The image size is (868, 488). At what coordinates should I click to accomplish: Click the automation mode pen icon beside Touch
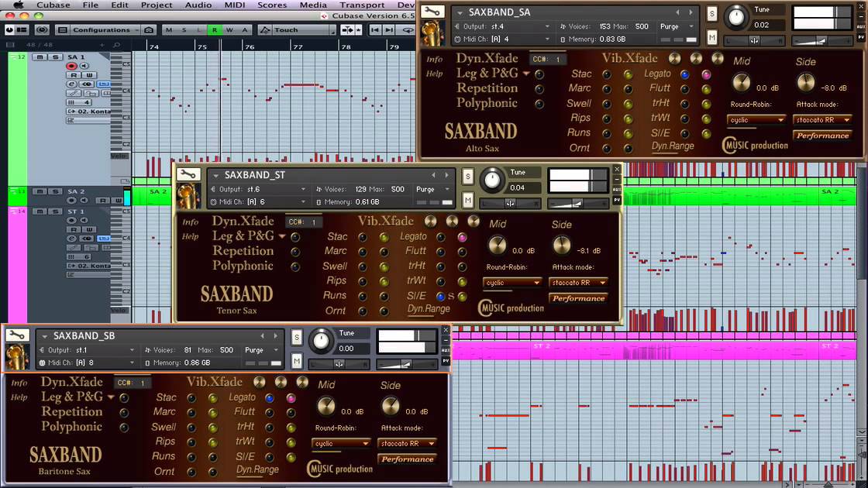click(x=265, y=30)
